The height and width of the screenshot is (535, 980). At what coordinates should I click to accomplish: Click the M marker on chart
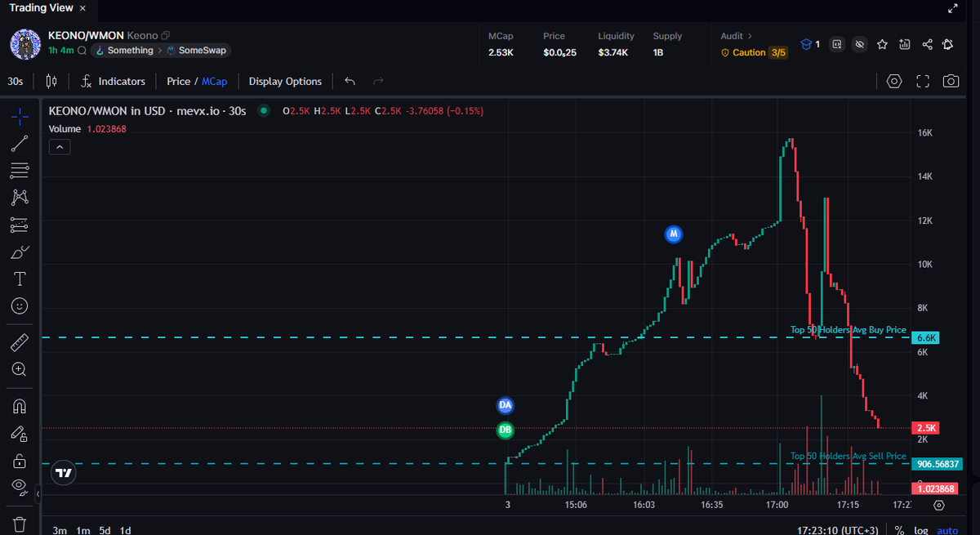click(x=674, y=234)
